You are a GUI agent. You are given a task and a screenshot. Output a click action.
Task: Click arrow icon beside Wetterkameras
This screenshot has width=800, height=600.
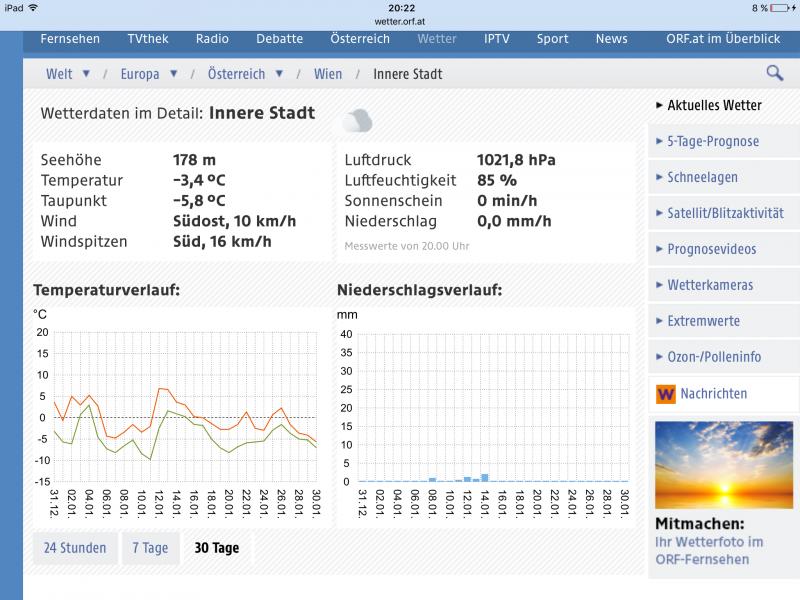click(x=659, y=285)
